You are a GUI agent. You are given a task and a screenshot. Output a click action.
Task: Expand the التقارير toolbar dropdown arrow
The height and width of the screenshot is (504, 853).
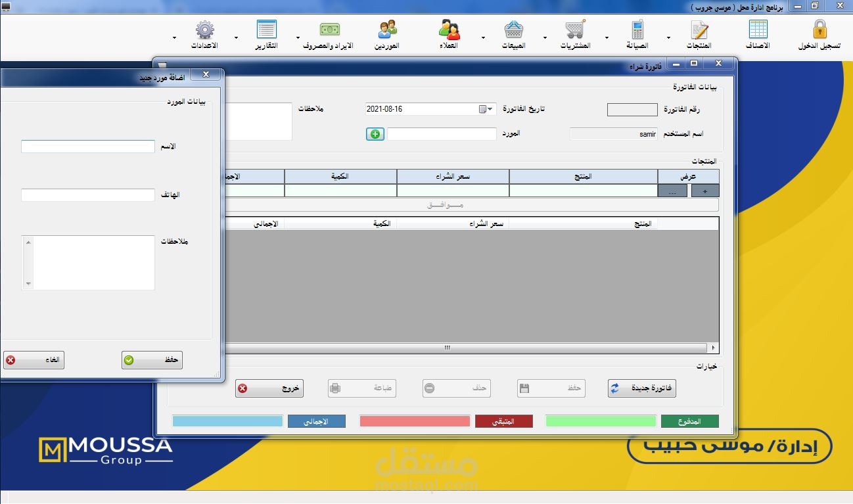(236, 37)
